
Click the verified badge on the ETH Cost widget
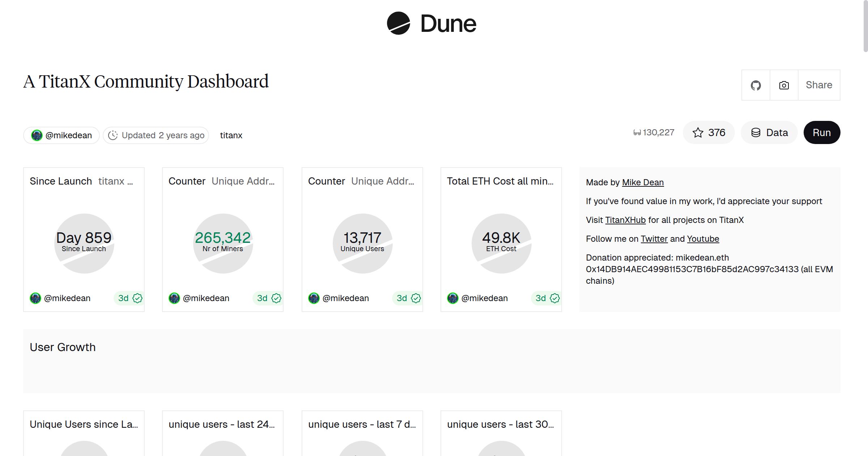coord(554,298)
